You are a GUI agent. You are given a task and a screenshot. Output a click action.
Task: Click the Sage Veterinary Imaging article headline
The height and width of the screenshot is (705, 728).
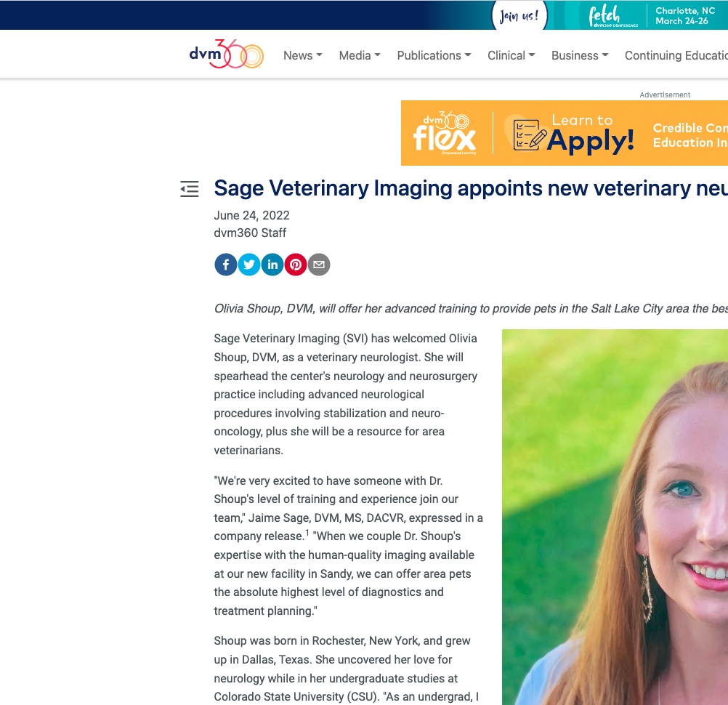(471, 188)
